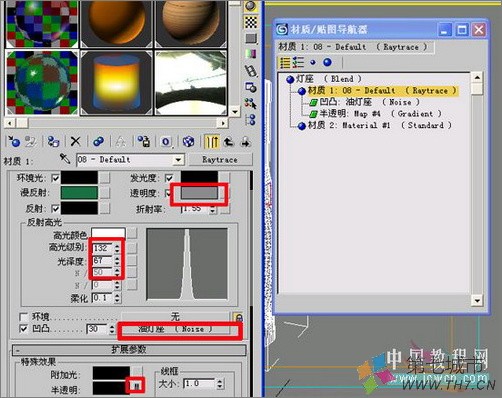Click the white 高光颜色 swatch
This screenshot has height=398, width=502.
108,233
